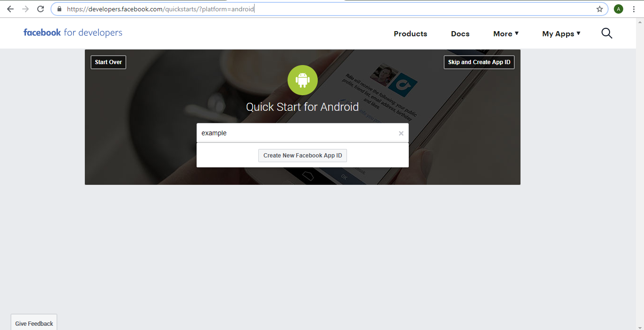The height and width of the screenshot is (330, 644).
Task: Bookmark this page with the star
Action: pyautogui.click(x=600, y=9)
